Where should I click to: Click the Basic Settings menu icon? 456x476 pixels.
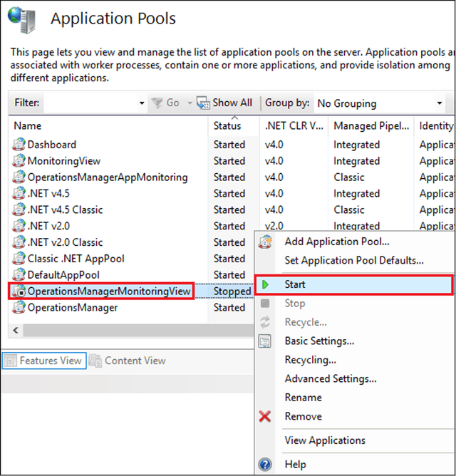265,341
